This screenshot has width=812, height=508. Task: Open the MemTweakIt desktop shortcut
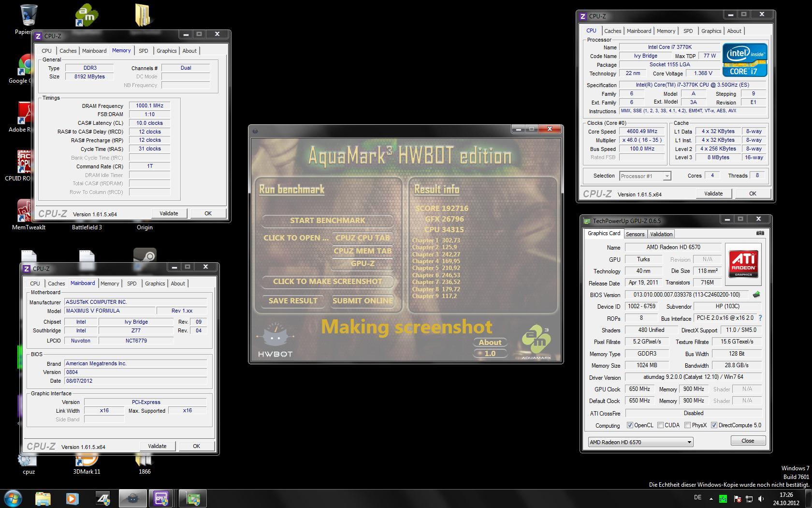pyautogui.click(x=24, y=211)
